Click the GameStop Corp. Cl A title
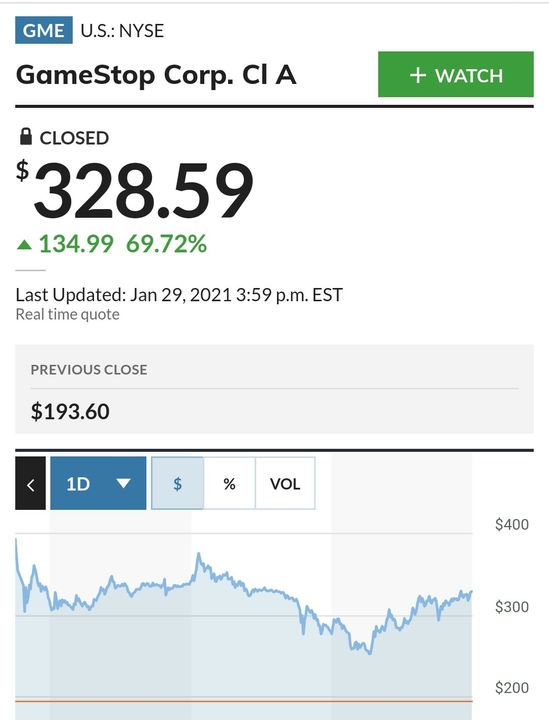The height and width of the screenshot is (720, 549). tap(156, 75)
